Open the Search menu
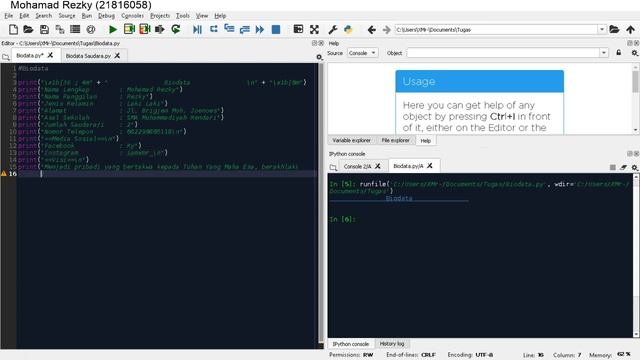The image size is (640, 360). 43,16
